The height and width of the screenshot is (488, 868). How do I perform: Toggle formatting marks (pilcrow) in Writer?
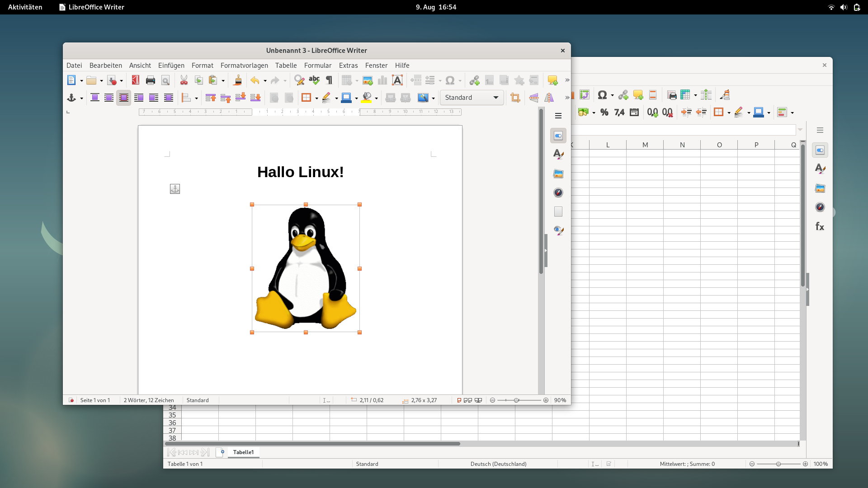coord(329,80)
